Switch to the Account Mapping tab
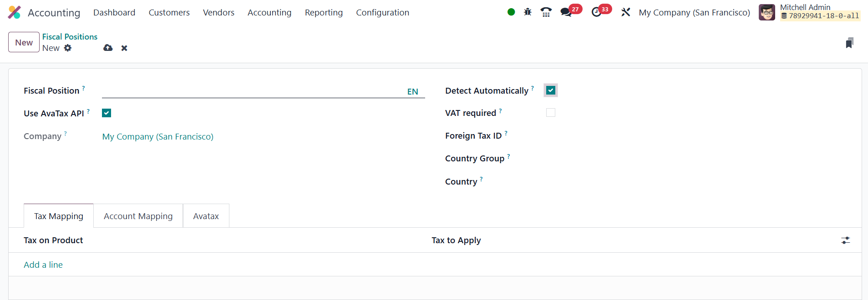868x300 pixels. (x=138, y=216)
